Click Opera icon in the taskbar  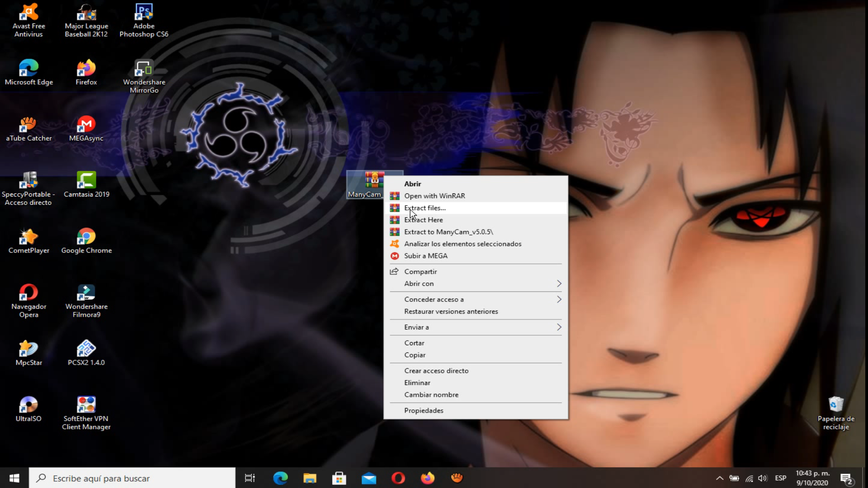pyautogui.click(x=398, y=478)
